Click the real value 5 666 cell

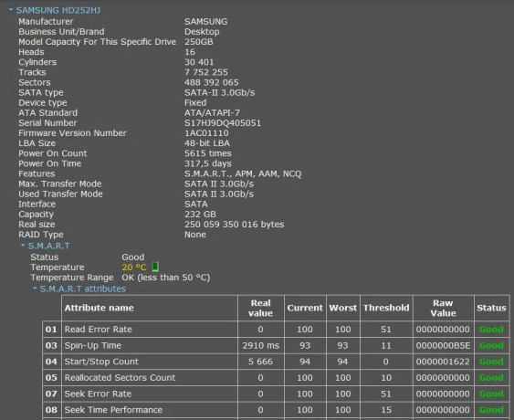pos(260,362)
